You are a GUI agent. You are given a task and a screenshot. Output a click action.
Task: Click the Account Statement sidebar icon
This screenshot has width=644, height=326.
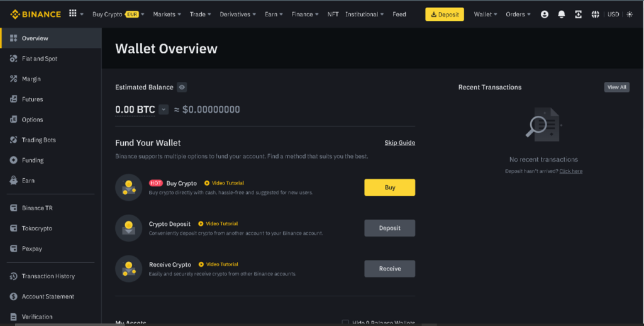click(x=14, y=296)
